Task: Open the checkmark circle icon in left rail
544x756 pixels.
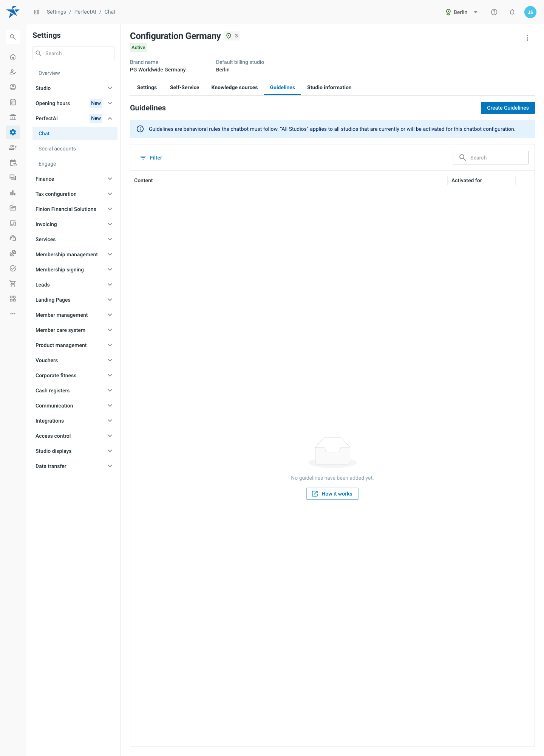Action: 13,268
